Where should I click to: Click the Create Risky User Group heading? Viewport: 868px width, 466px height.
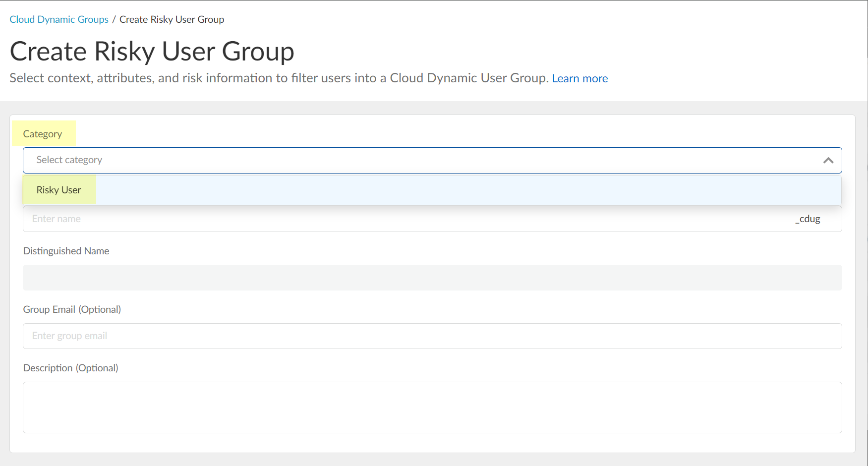tap(152, 52)
